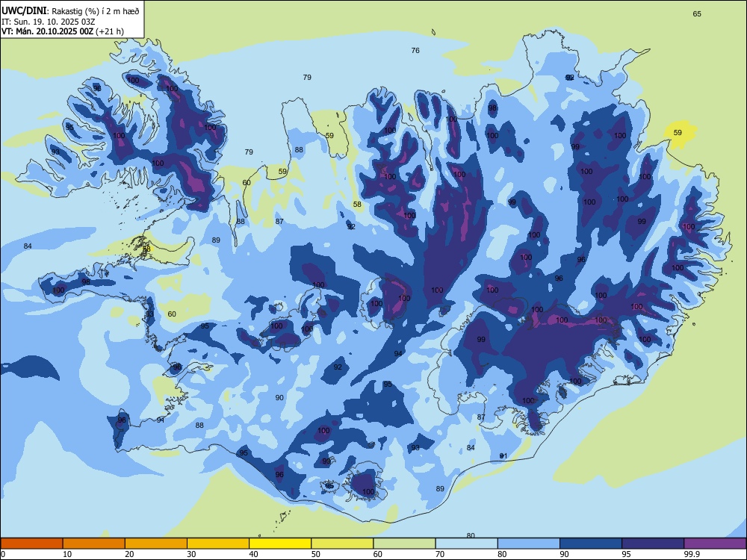
Task: Click the 'VT: Mán. 20.10.2025 00Z' line
Action: [x=48, y=31]
